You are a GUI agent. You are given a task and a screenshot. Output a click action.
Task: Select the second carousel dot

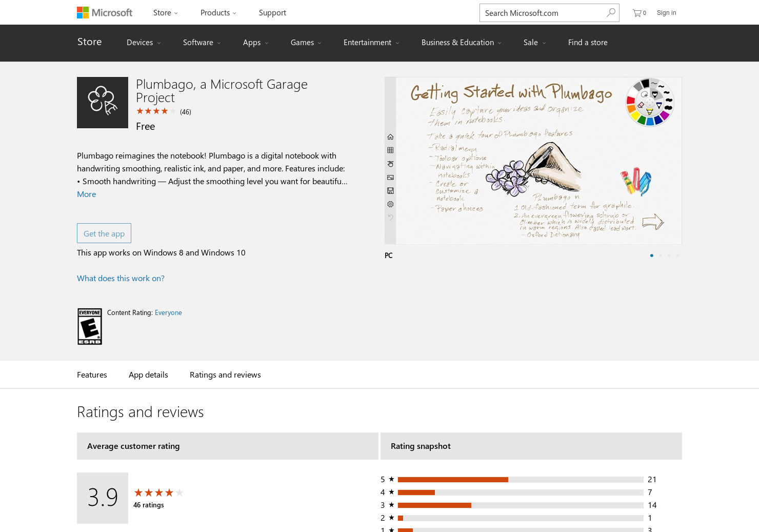tap(661, 255)
